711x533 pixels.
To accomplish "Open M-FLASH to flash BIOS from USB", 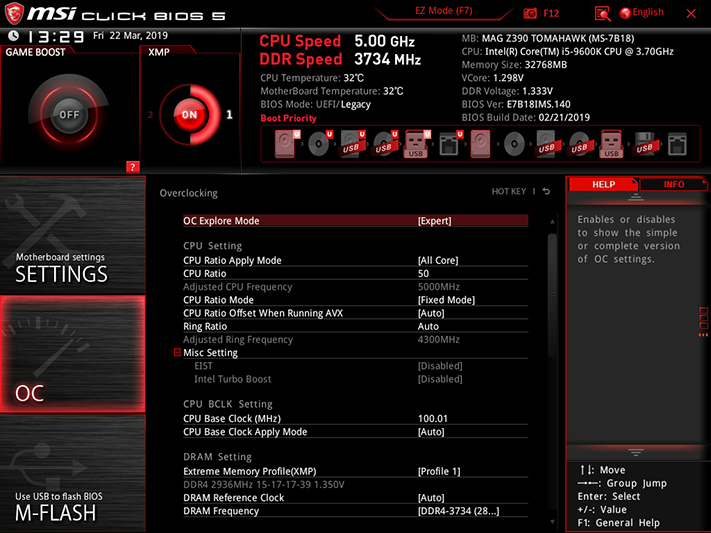I will click(x=73, y=473).
